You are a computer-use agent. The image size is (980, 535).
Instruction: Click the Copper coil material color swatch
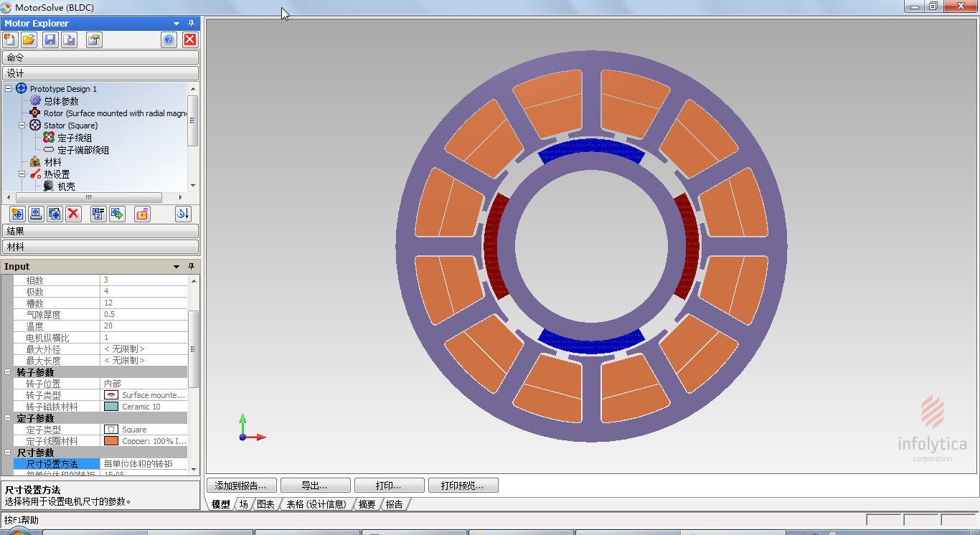pyautogui.click(x=111, y=441)
